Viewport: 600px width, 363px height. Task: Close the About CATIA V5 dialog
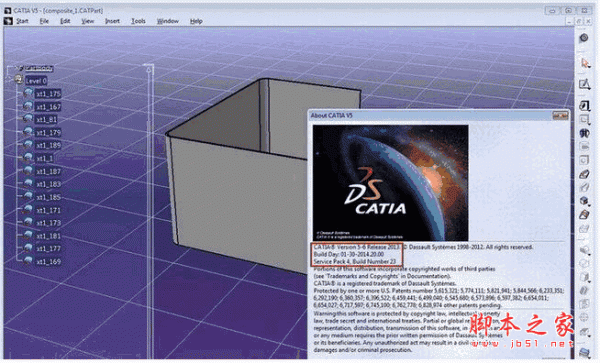coord(560,115)
